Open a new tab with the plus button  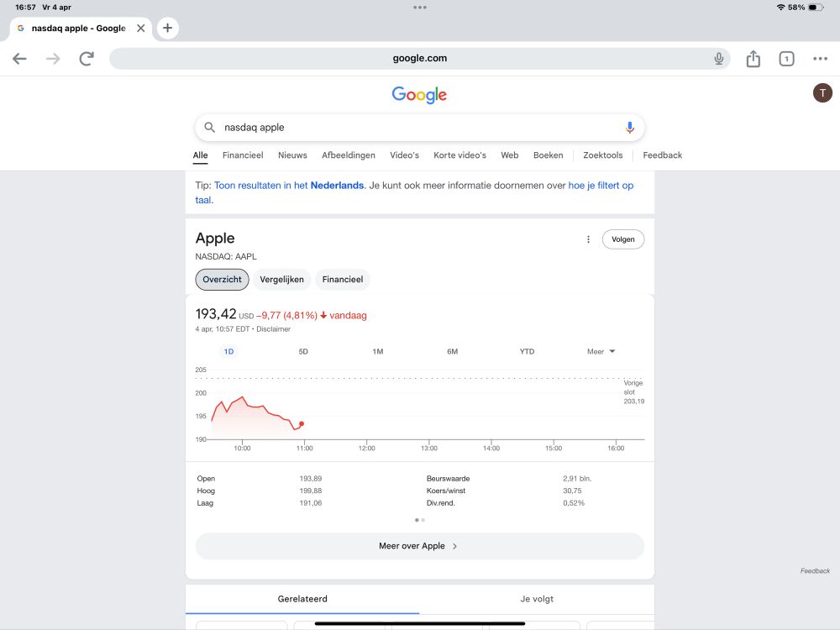[168, 28]
